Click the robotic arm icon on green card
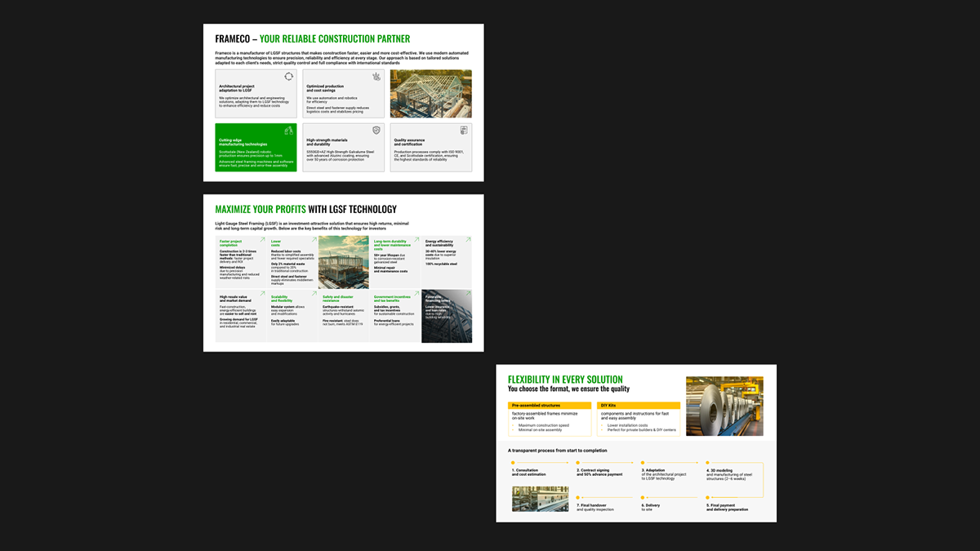The width and height of the screenshot is (980, 551). (x=288, y=131)
